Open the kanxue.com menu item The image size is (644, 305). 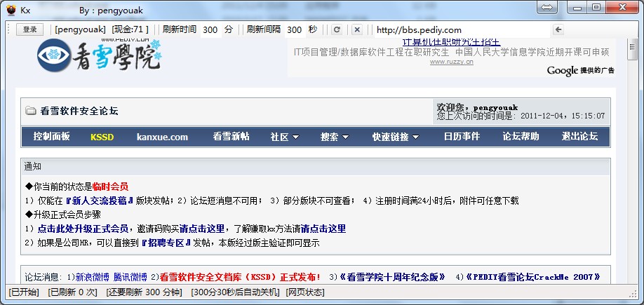tap(162, 137)
